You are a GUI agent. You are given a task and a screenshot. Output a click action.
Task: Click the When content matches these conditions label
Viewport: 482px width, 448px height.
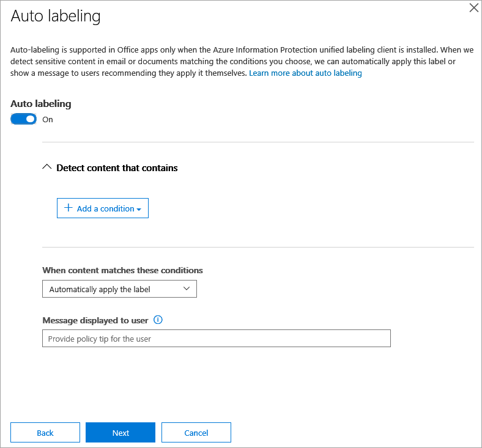point(122,270)
